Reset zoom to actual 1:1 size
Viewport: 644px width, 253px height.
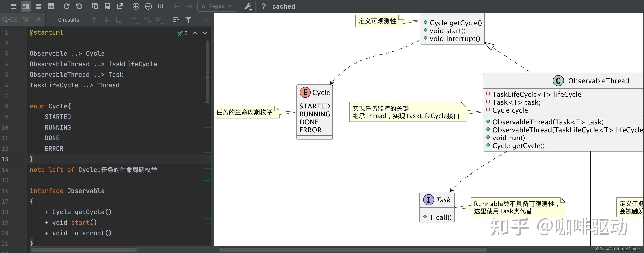tap(160, 6)
